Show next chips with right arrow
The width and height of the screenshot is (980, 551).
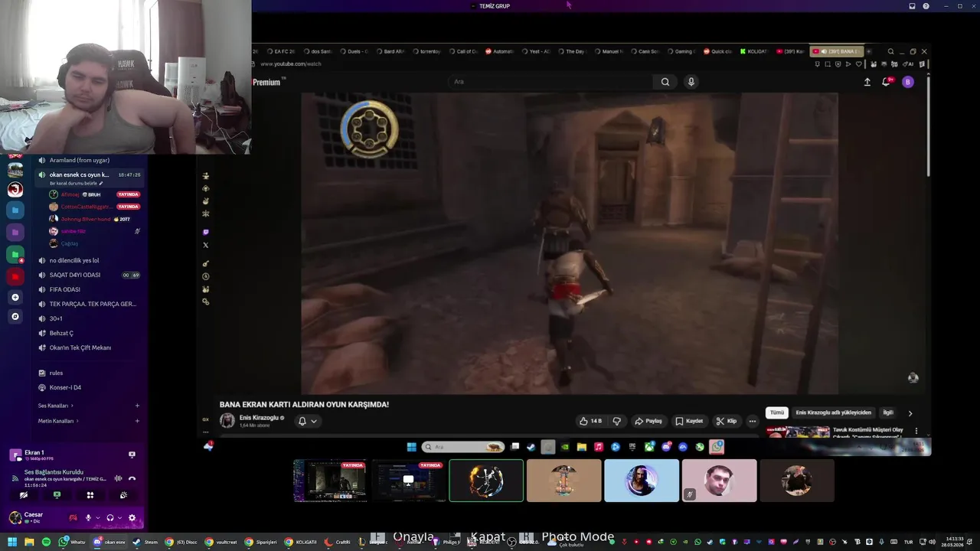pyautogui.click(x=910, y=413)
